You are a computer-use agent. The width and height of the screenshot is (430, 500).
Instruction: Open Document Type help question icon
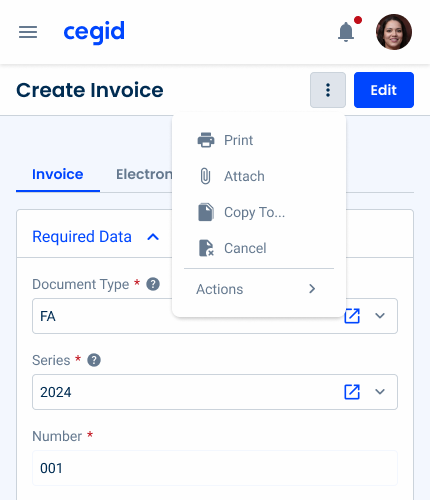(153, 284)
